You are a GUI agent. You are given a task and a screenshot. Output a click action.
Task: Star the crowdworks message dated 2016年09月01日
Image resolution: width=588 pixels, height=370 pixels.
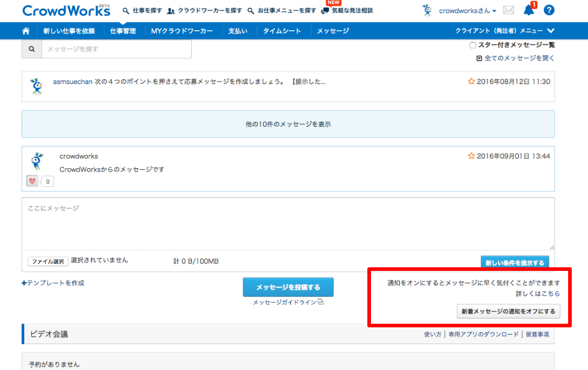pyautogui.click(x=471, y=156)
